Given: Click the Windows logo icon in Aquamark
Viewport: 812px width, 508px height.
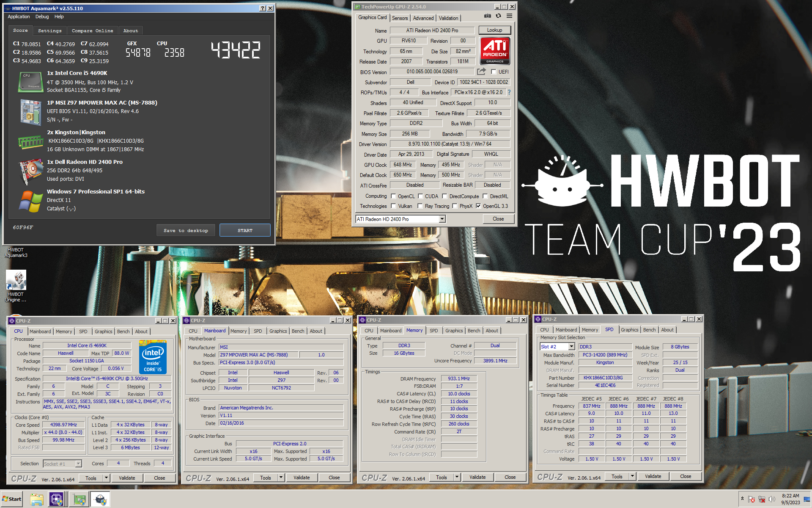Looking at the screenshot, I should click(x=30, y=201).
